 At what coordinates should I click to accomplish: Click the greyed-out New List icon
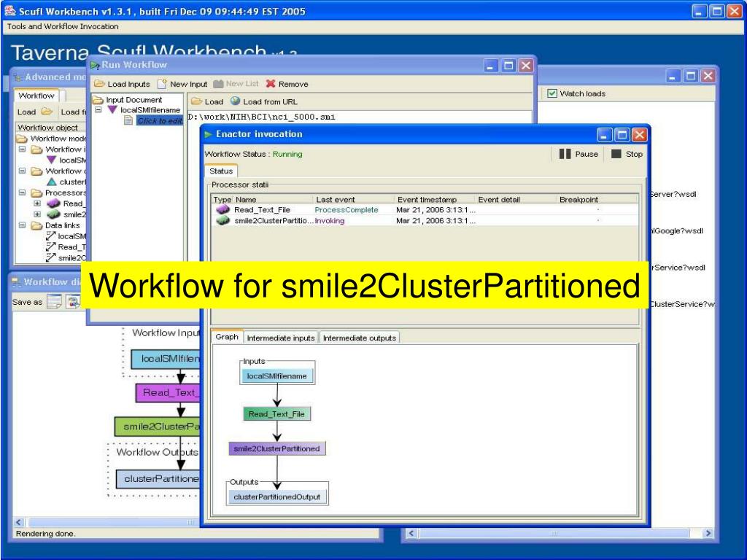coord(218,84)
